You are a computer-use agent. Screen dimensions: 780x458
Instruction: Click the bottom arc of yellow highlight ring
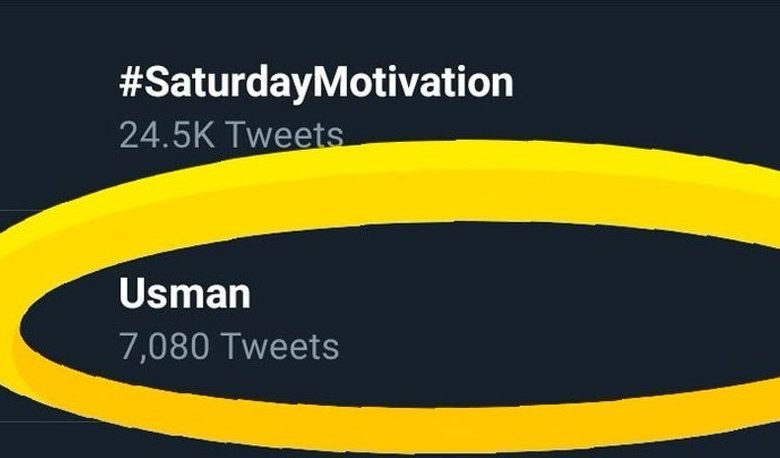400,420
